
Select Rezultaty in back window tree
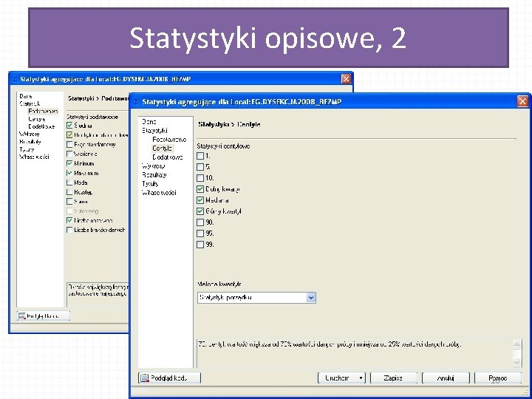(x=30, y=141)
